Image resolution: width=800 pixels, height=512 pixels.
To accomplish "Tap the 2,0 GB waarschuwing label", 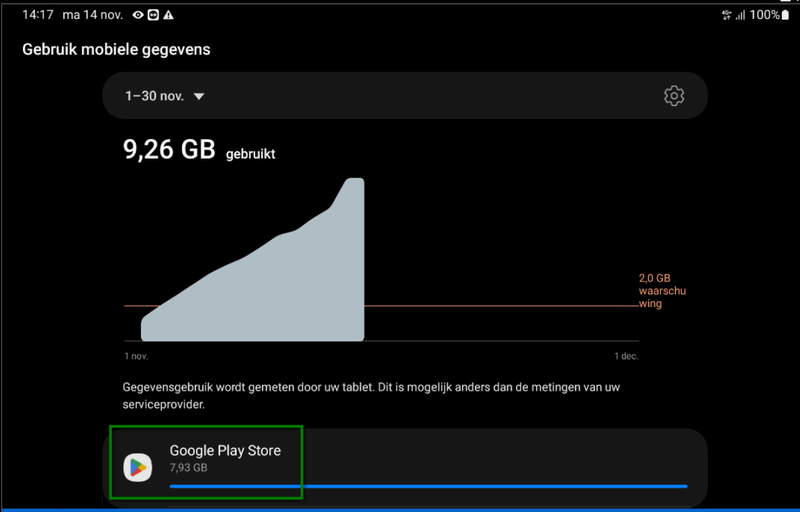I will click(x=662, y=291).
